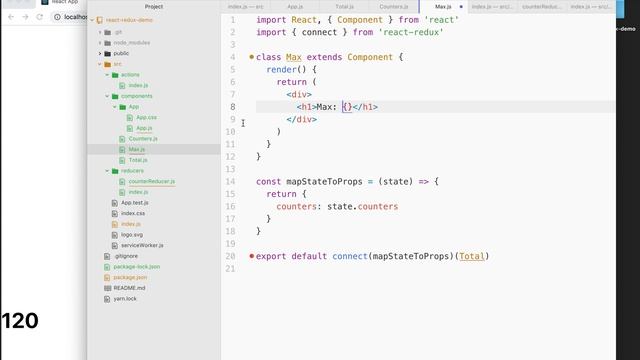Click the App.css file icon

(130, 118)
